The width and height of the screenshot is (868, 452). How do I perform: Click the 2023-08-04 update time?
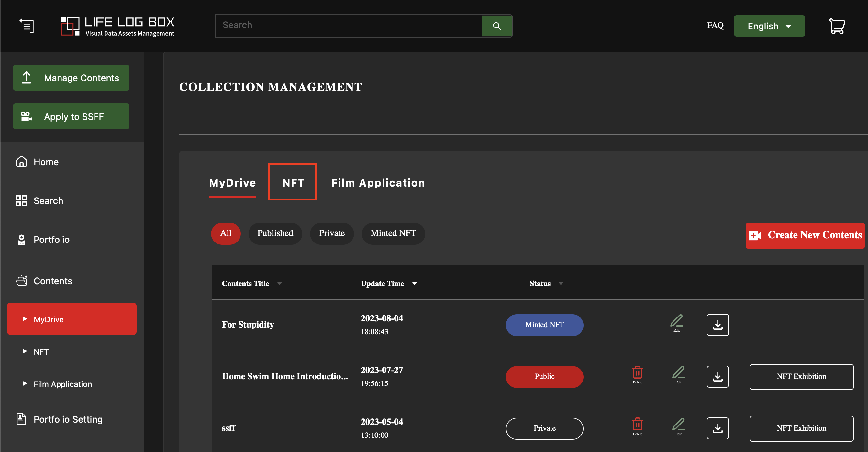[x=382, y=324]
